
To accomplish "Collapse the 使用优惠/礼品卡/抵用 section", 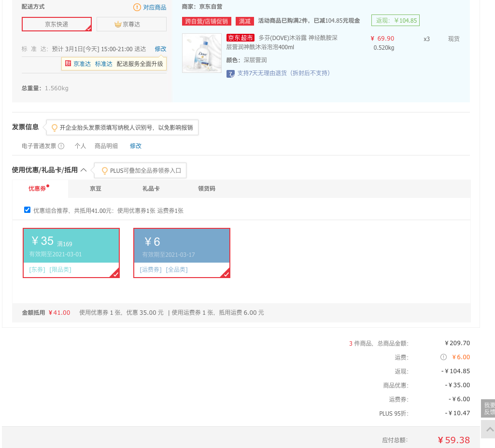I will pos(84,170).
